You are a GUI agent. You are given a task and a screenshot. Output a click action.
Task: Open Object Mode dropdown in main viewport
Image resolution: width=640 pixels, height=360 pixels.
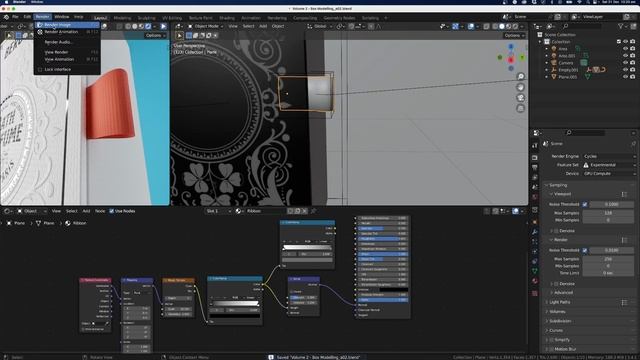pyautogui.click(x=206, y=26)
